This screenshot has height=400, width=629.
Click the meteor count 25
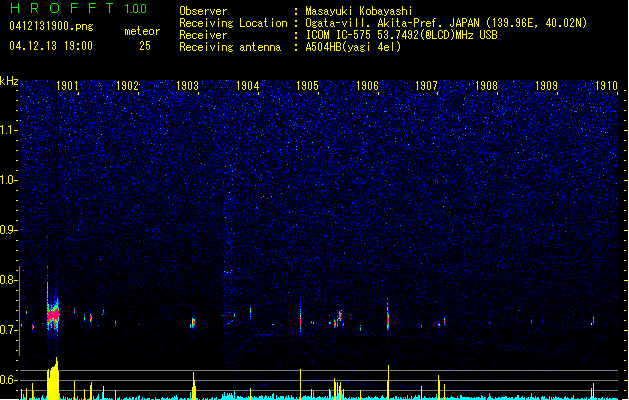click(x=145, y=46)
